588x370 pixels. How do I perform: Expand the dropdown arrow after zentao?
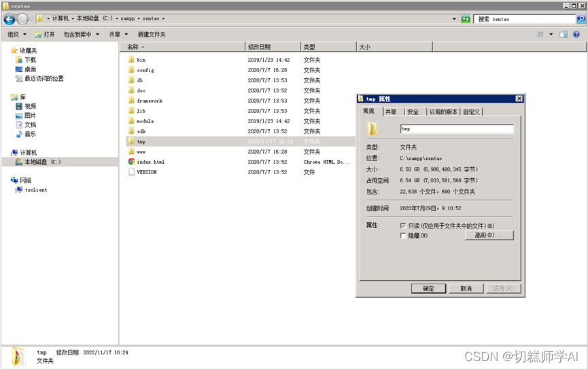pos(163,18)
